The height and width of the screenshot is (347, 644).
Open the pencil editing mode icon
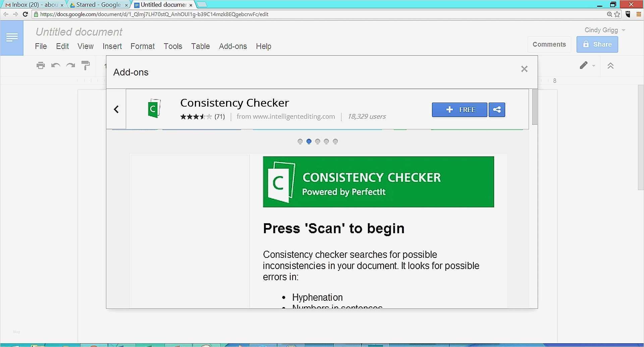(584, 65)
